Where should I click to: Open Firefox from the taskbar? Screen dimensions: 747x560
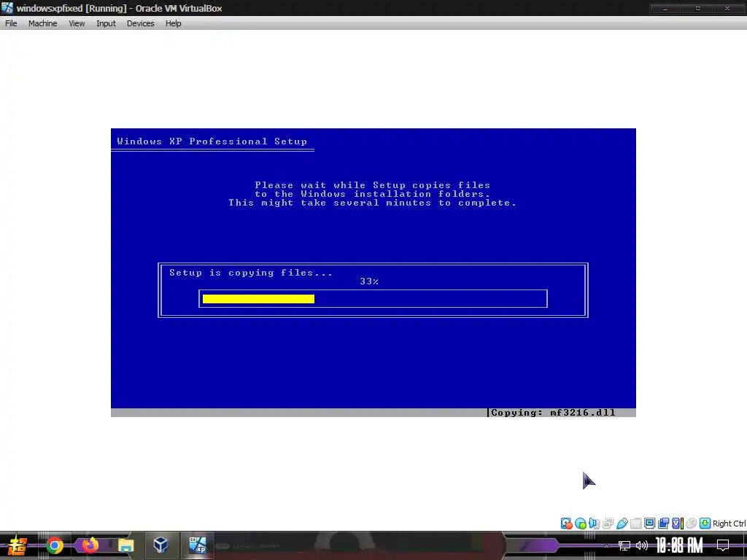tap(90, 545)
